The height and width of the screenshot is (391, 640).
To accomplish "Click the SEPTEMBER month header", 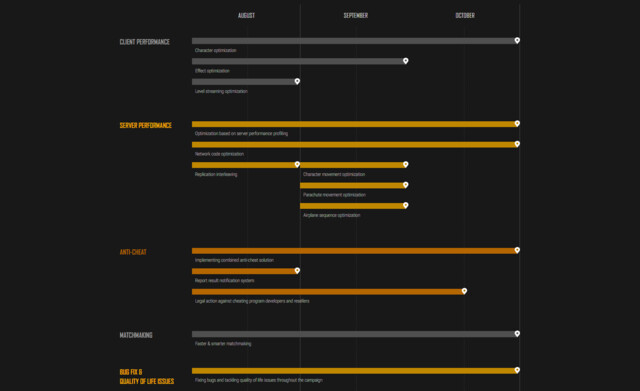I will tap(356, 16).
